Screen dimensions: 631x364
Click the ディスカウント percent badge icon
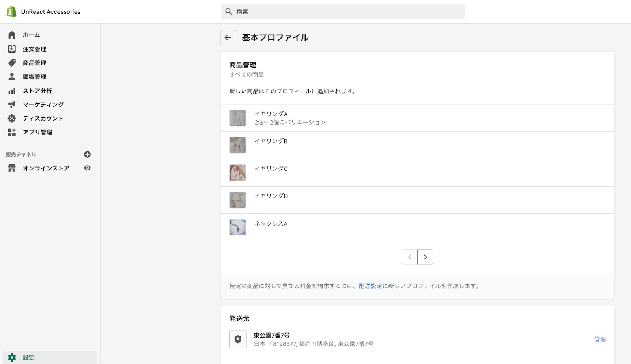click(12, 118)
